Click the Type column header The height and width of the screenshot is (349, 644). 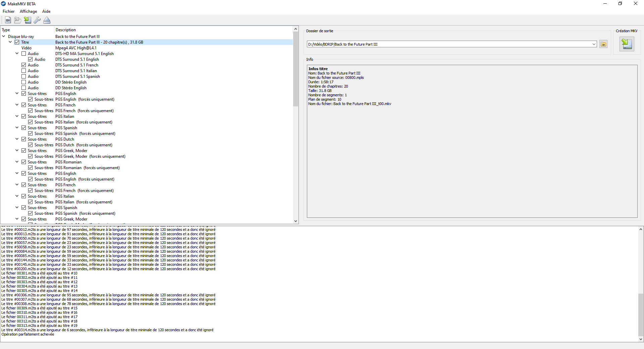(6, 30)
